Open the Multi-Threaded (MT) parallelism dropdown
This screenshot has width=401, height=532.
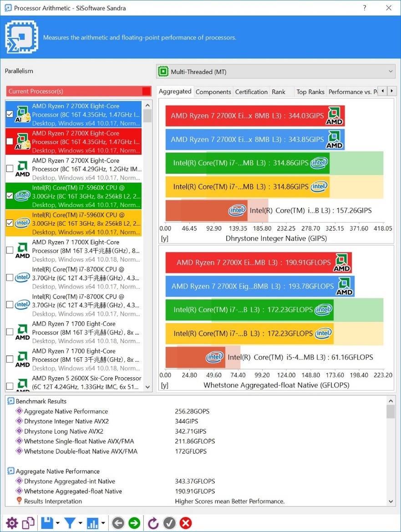[276, 71]
